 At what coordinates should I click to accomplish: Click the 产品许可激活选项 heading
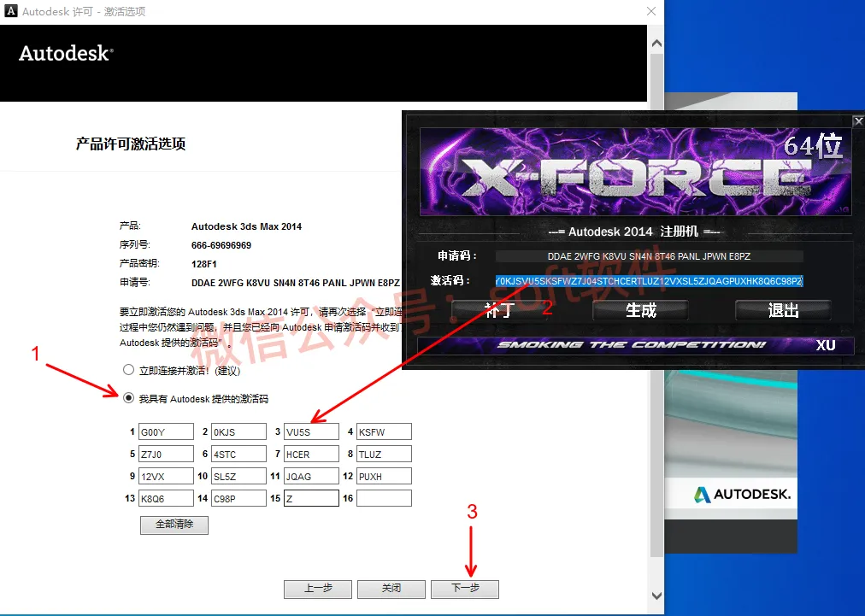click(131, 144)
